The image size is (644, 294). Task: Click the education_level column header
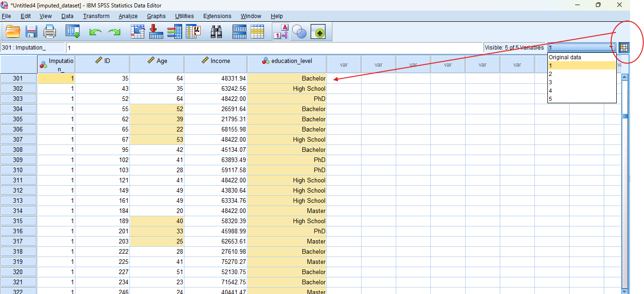pyautogui.click(x=287, y=64)
